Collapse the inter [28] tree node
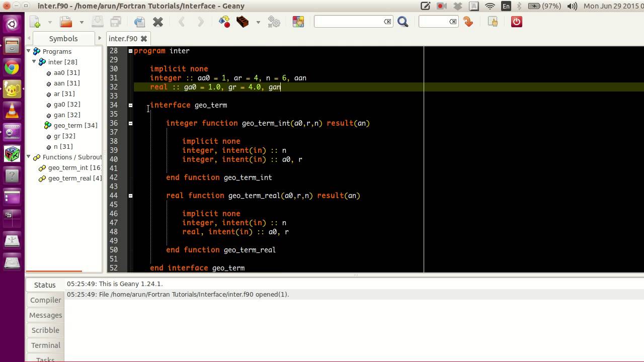Viewport: 644px width, 362px height. pos(34,62)
